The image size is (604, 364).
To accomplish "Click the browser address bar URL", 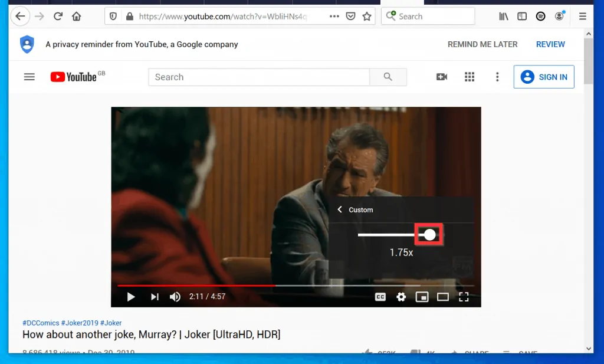I will [222, 17].
